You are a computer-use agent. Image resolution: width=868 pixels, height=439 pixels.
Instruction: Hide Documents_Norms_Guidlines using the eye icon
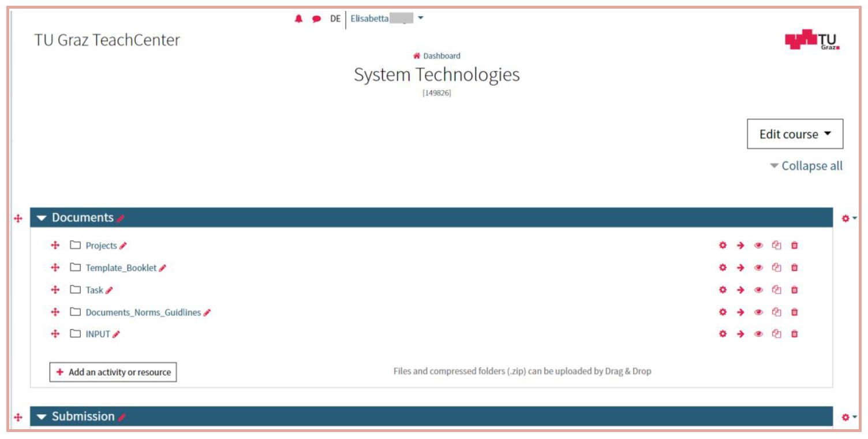[759, 312]
